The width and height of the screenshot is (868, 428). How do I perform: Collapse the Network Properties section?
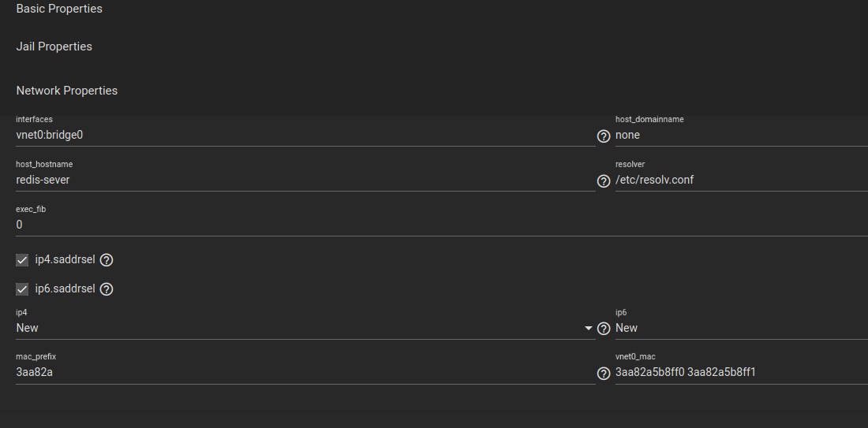(67, 91)
